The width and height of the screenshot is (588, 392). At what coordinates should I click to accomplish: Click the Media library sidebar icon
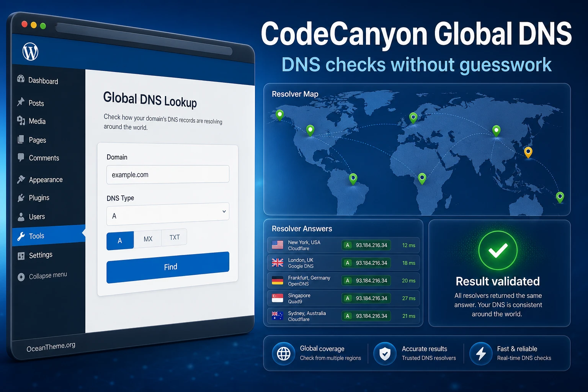21,121
